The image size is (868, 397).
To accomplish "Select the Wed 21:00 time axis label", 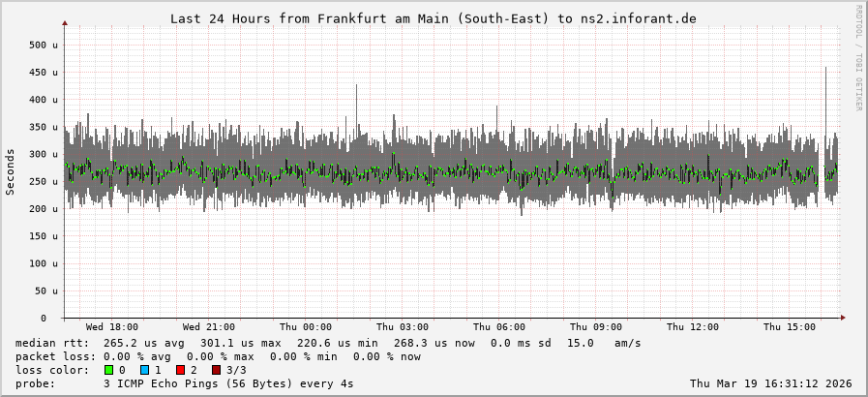I will point(208,327).
